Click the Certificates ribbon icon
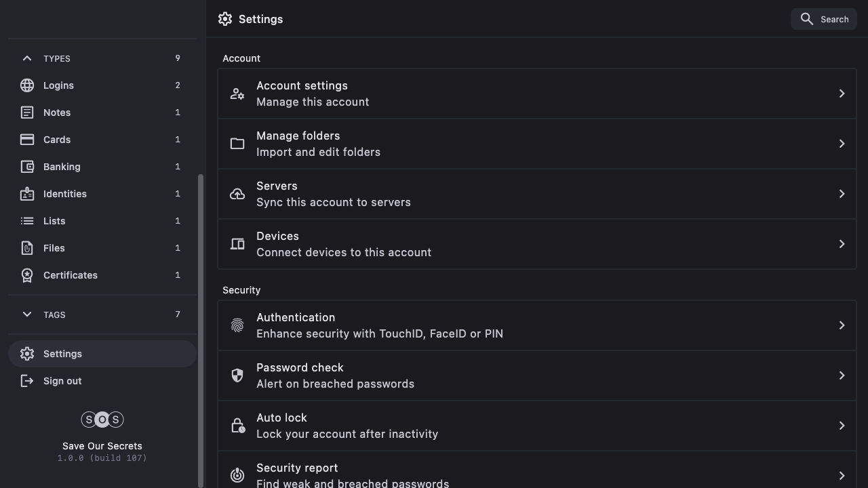868x488 pixels. [x=27, y=275]
